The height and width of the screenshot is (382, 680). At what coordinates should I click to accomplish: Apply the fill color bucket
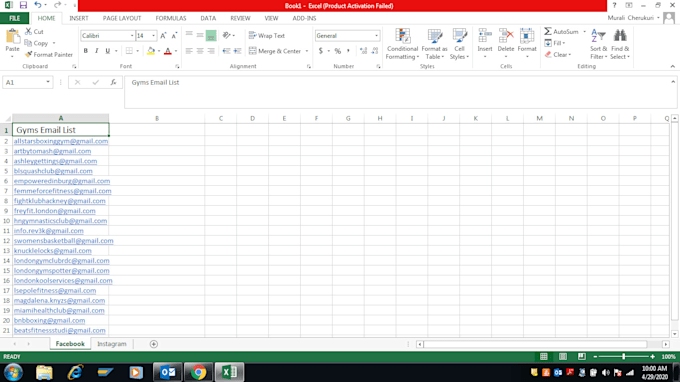[151, 51]
